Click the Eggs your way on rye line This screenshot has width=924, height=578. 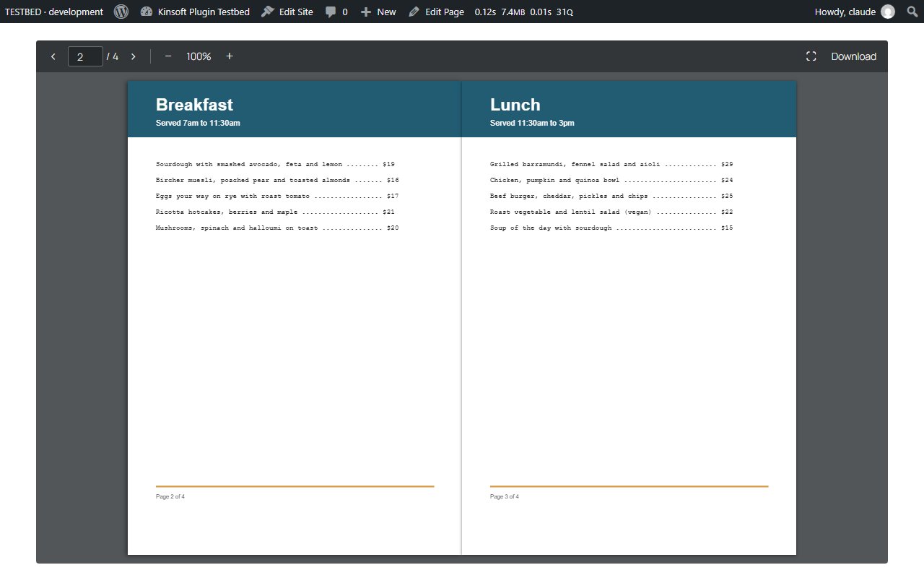tap(277, 197)
